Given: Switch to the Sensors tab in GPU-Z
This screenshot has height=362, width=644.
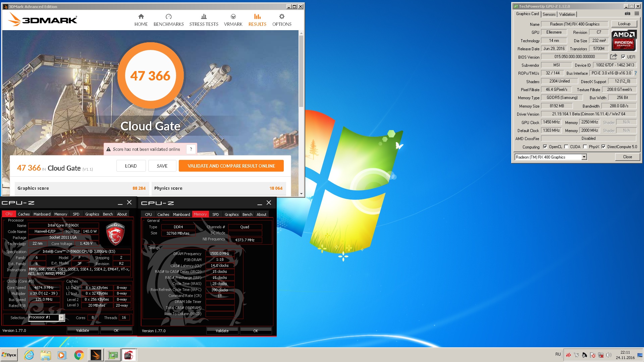Looking at the screenshot, I should pos(549,14).
